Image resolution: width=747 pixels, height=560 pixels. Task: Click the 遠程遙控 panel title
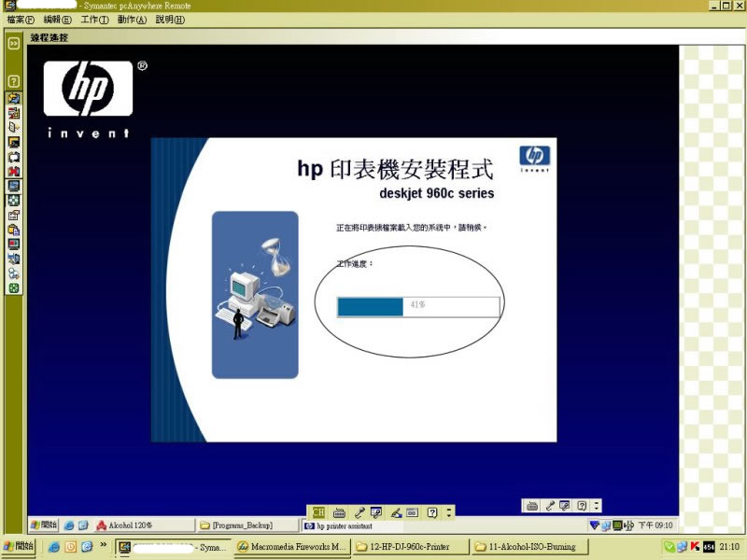click(x=49, y=37)
